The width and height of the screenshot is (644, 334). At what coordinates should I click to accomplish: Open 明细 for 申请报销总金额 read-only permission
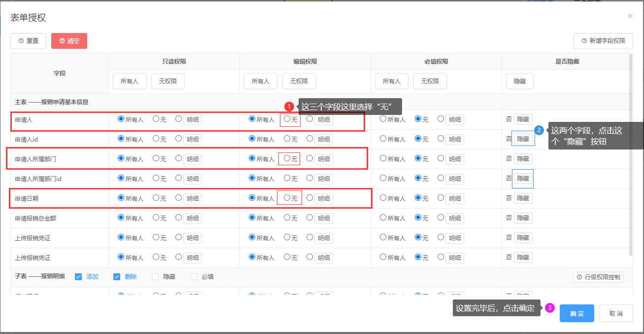point(193,218)
